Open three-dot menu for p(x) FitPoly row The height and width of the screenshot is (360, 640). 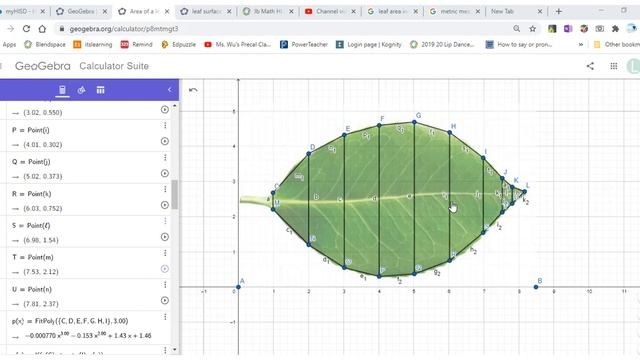165,317
